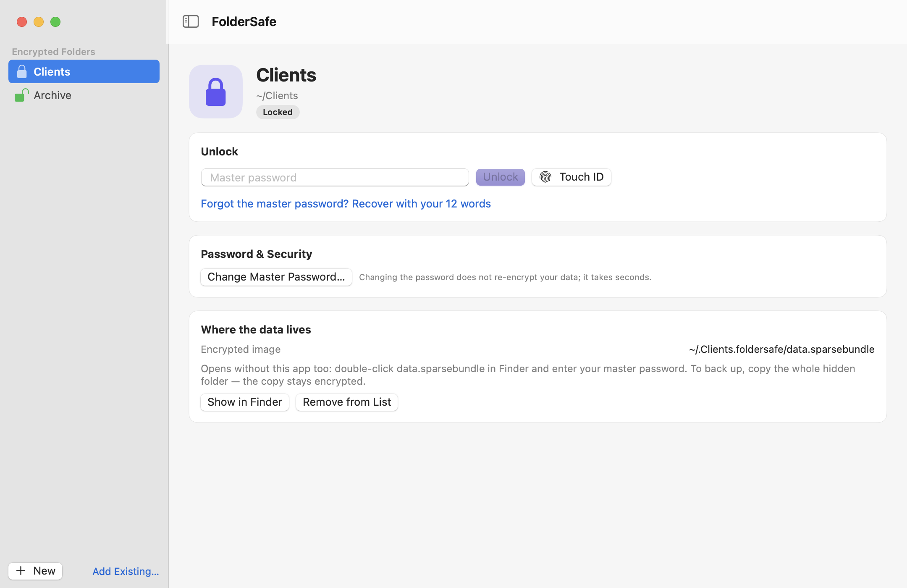Click Change Master Password button
Image resolution: width=907 pixels, height=588 pixels.
[x=276, y=277]
